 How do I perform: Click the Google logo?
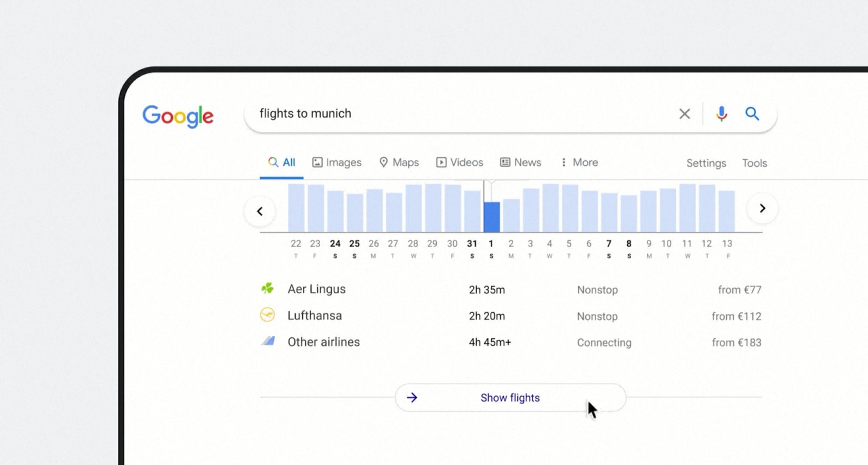point(178,116)
